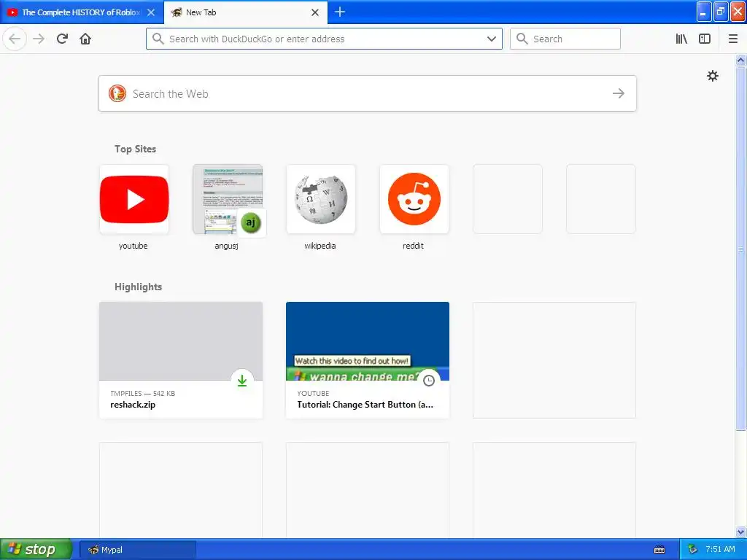Click the angusj label under tile
The width and height of the screenshot is (747, 560).
[226, 246]
